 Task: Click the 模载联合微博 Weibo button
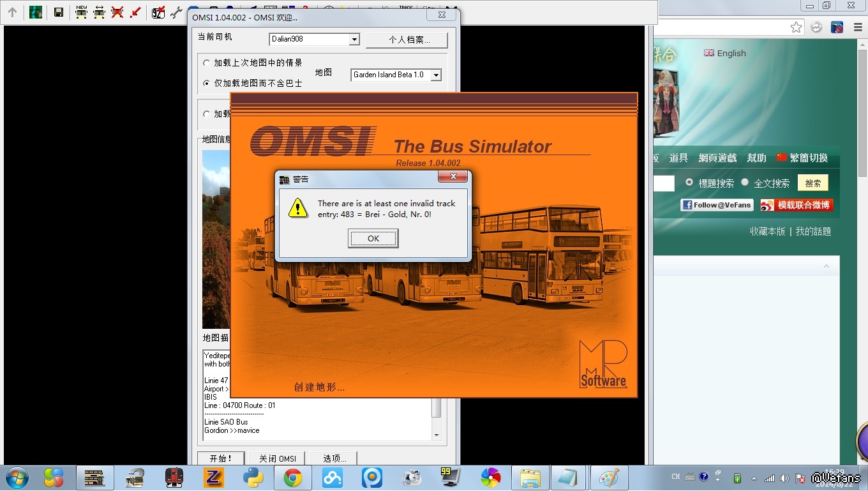point(797,205)
